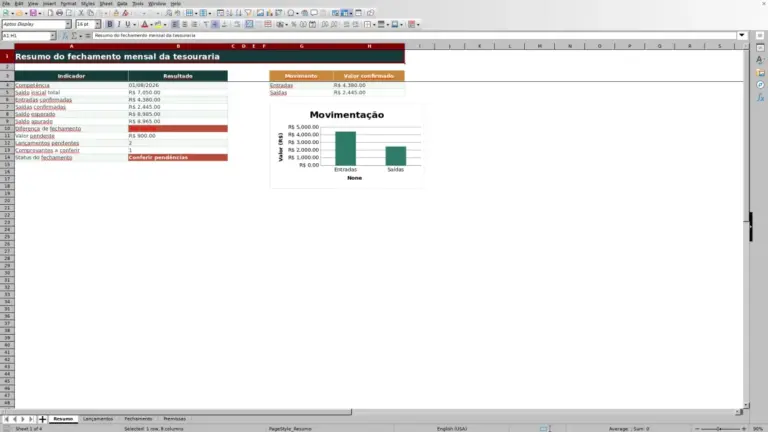Open the Sheet menu
The image size is (768, 432).
pos(106,3)
